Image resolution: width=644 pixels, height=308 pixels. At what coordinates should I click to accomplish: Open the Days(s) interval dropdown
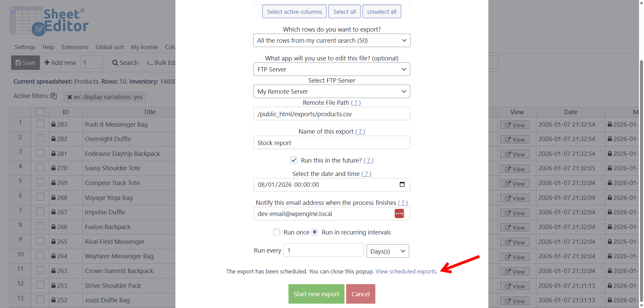[x=387, y=251]
